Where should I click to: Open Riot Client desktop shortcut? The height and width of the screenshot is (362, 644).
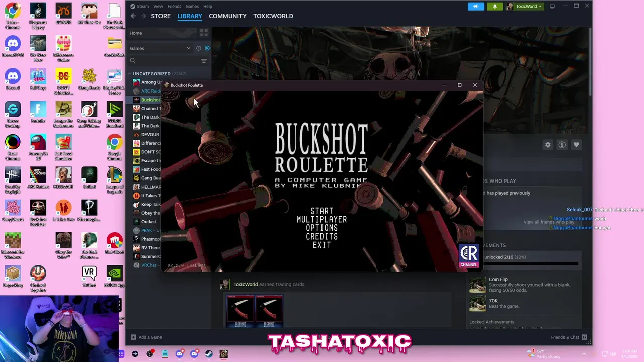115,243
